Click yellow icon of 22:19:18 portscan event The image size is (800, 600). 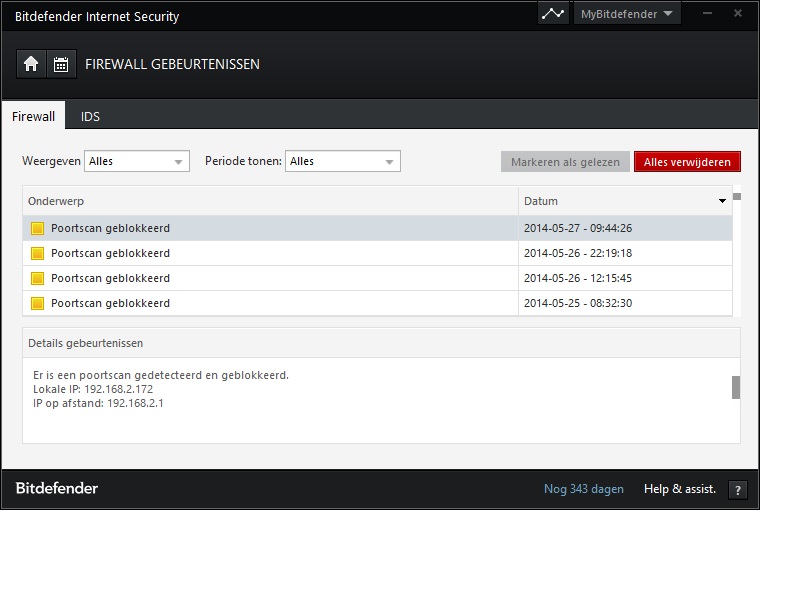pos(37,254)
